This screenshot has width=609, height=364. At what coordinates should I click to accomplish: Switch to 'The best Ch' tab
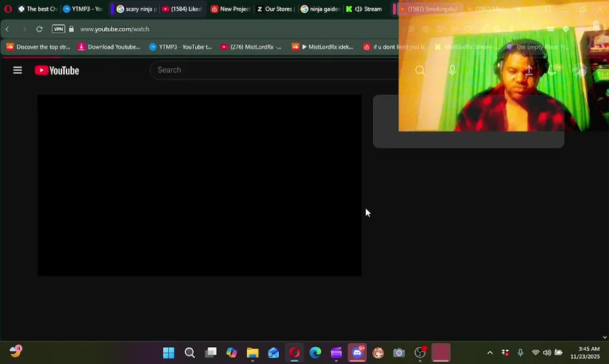tap(37, 9)
